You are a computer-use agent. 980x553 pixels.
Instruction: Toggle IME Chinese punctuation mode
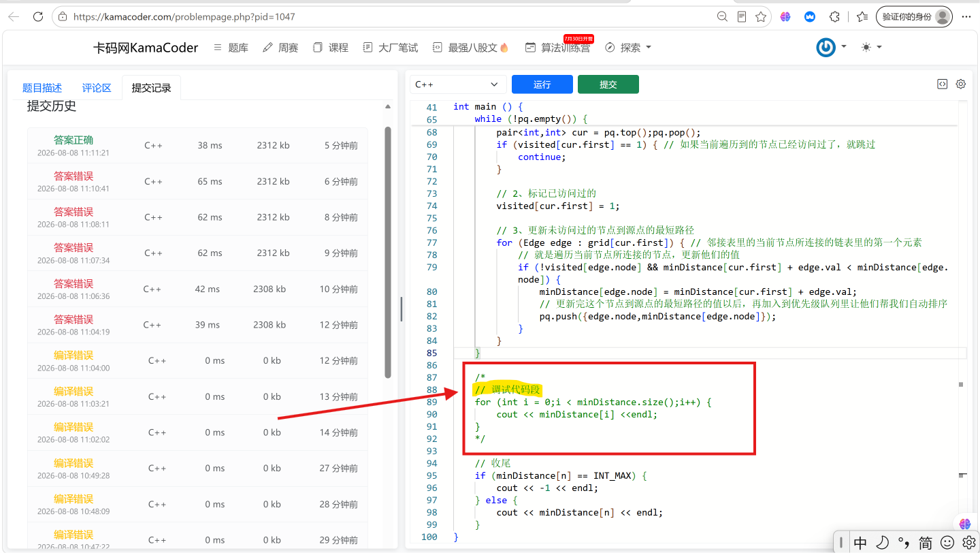pos(904,543)
